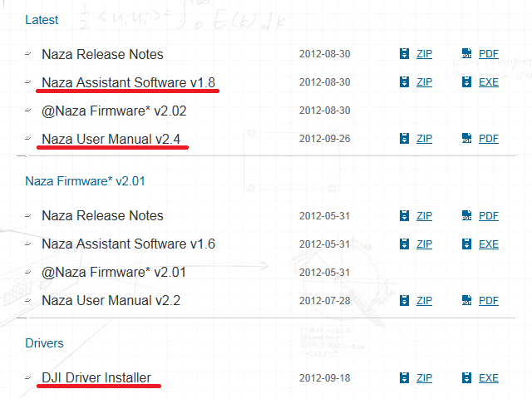Click PDF file icon for Naza User Manual v2.2
Screen dimensions: 532x399
coord(467,301)
